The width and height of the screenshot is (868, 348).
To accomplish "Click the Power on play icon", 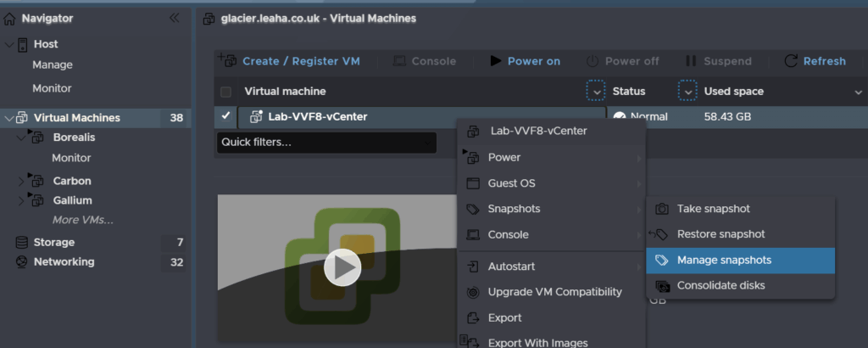I will 495,61.
